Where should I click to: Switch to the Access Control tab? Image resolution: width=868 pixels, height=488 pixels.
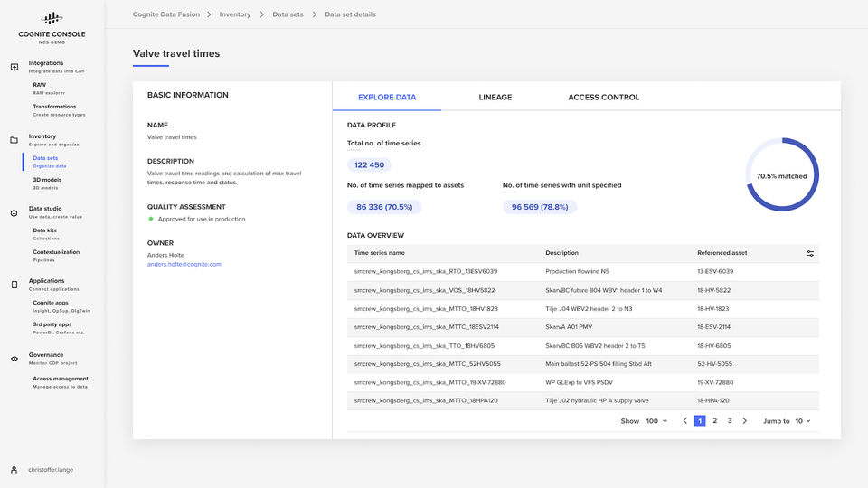[603, 98]
